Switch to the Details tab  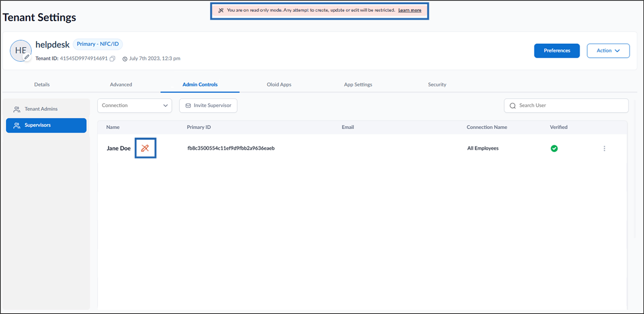click(42, 84)
